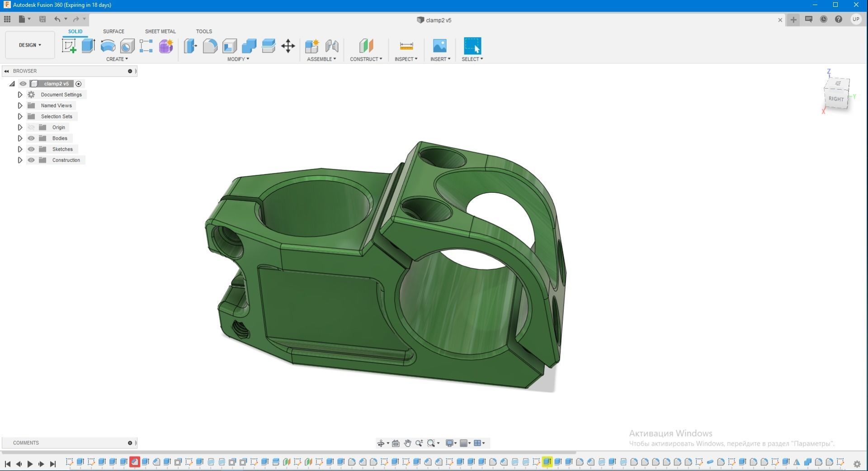868x471 pixels.
Task: Open the Job Status clock icon
Action: click(x=824, y=19)
